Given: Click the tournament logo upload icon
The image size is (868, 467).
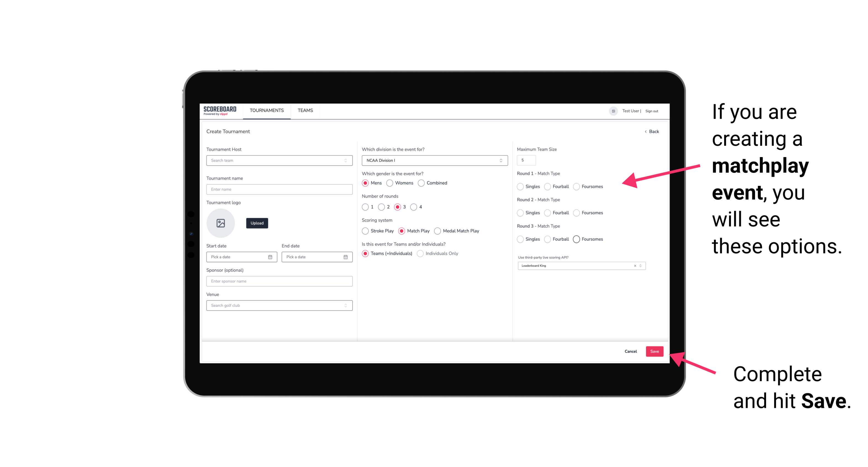Looking at the screenshot, I should click(x=221, y=224).
